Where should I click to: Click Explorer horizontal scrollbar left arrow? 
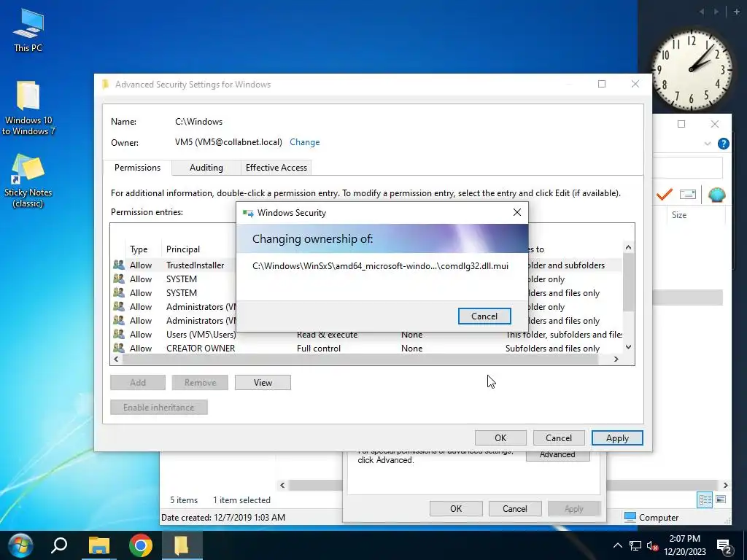[282, 485]
